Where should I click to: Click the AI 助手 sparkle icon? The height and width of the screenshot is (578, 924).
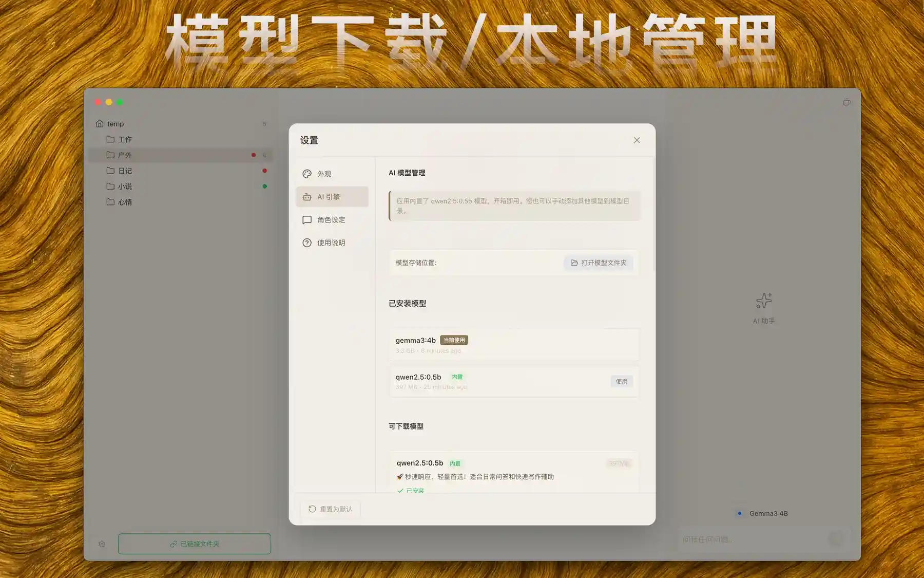coord(764,301)
